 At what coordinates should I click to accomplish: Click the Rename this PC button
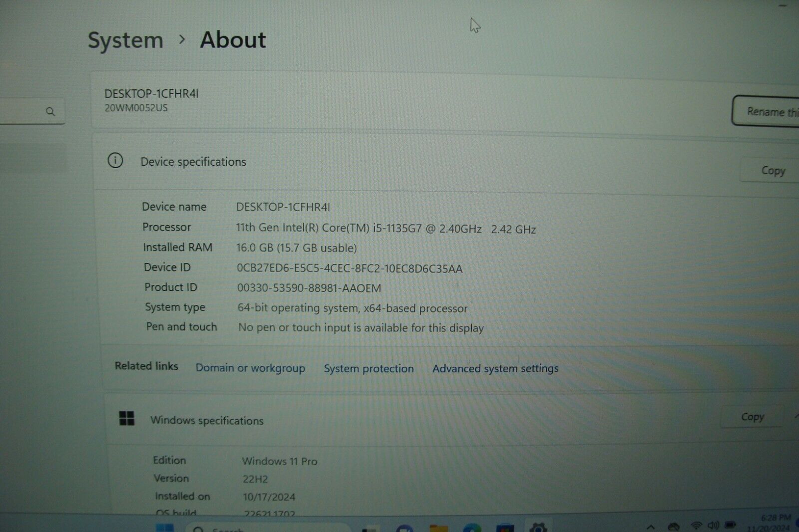(x=766, y=111)
